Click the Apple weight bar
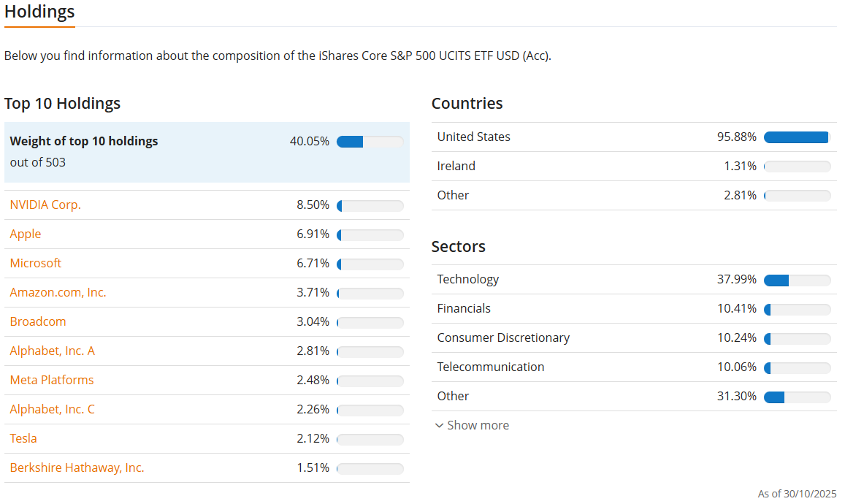This screenshot has height=504, width=845. click(x=370, y=235)
